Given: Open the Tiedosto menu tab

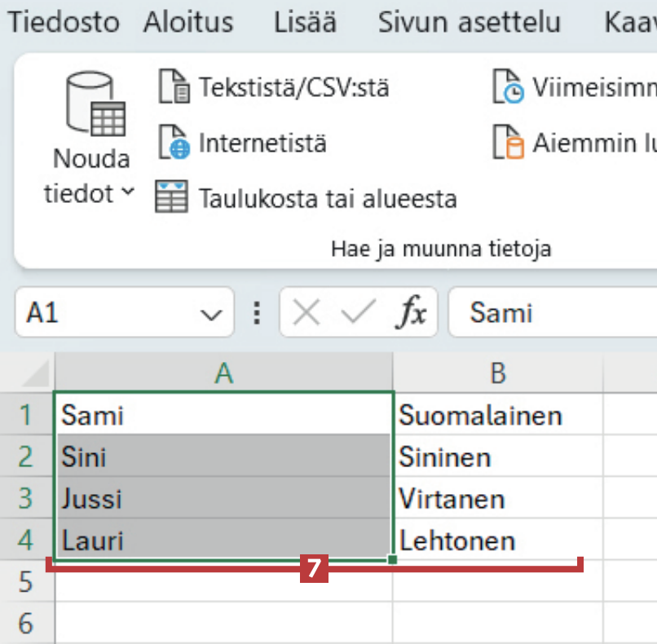Looking at the screenshot, I should (64, 22).
